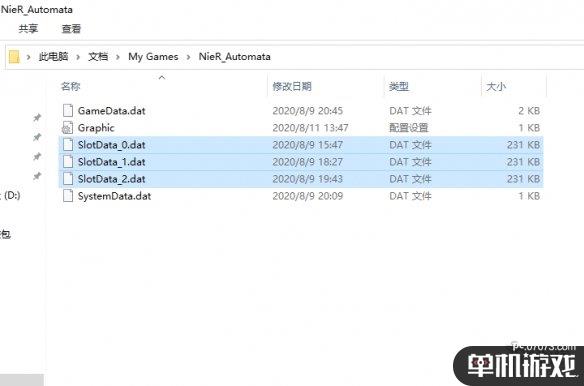
Task: Sort by 修改日期 column header
Action: tap(292, 86)
